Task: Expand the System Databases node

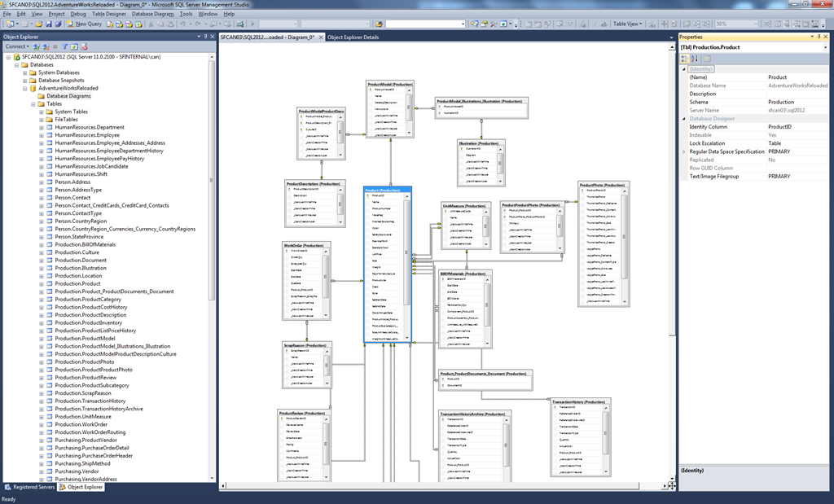Action: (x=24, y=72)
